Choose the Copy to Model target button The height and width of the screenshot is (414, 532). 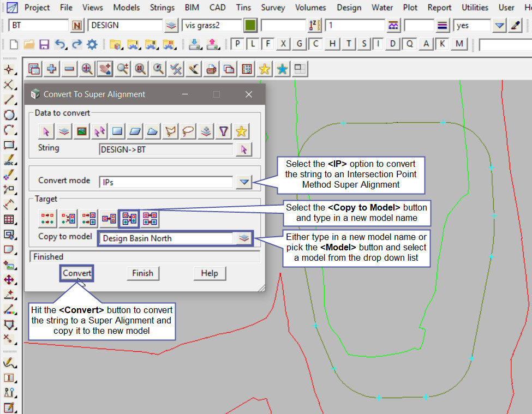point(129,218)
